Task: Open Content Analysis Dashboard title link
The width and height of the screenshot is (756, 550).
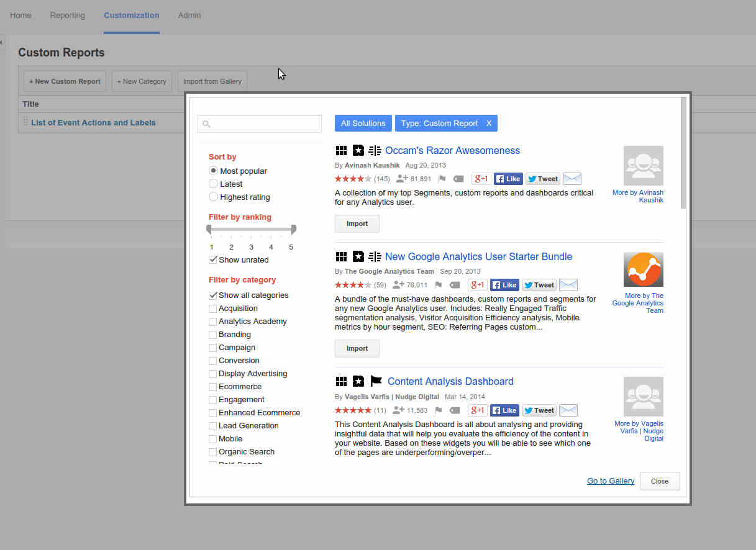Action: [450, 382]
